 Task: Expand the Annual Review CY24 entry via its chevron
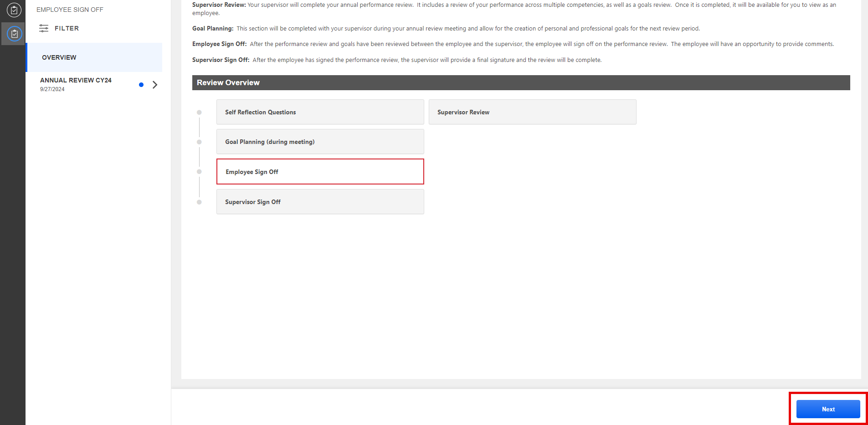click(155, 84)
